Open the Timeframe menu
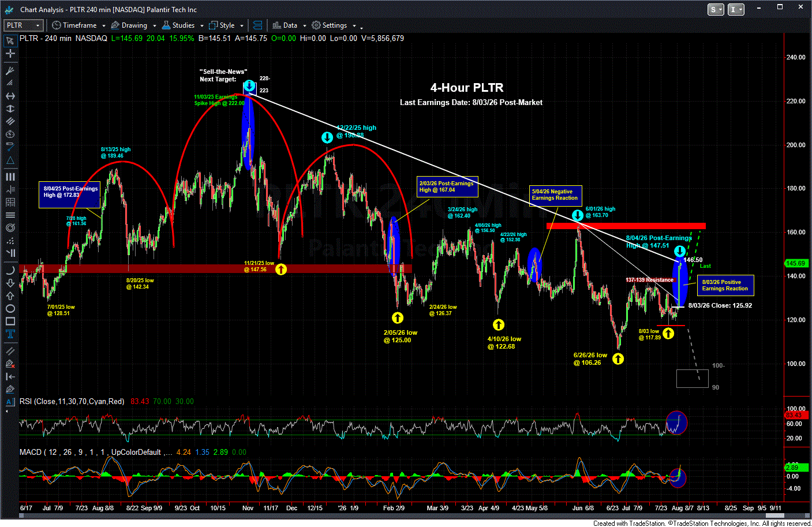This screenshot has width=812, height=527. (x=74, y=25)
